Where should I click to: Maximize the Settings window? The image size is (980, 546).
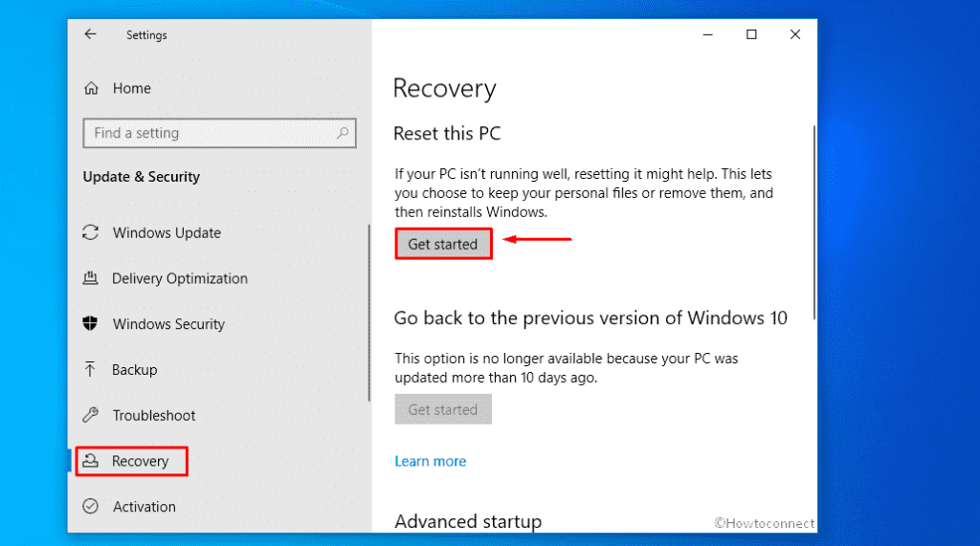(x=751, y=34)
